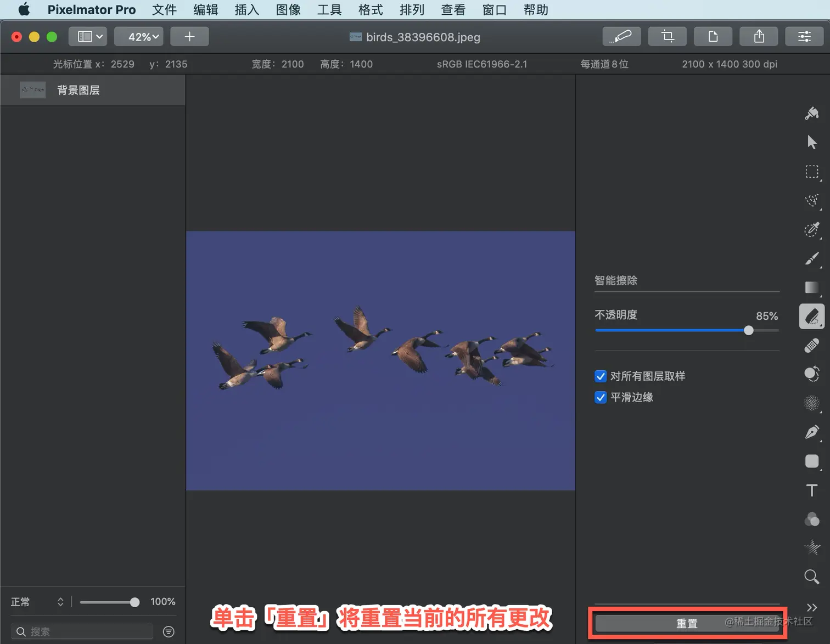Open the 图像 menu

click(288, 10)
